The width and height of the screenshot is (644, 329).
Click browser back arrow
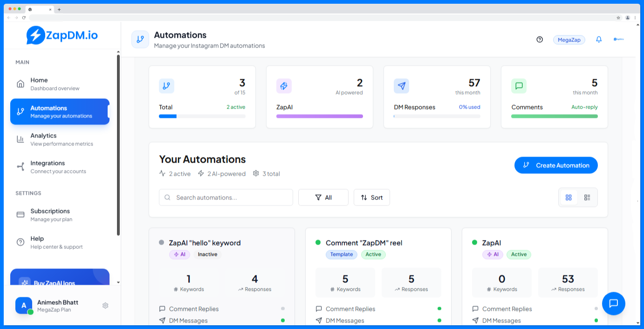tap(9, 18)
